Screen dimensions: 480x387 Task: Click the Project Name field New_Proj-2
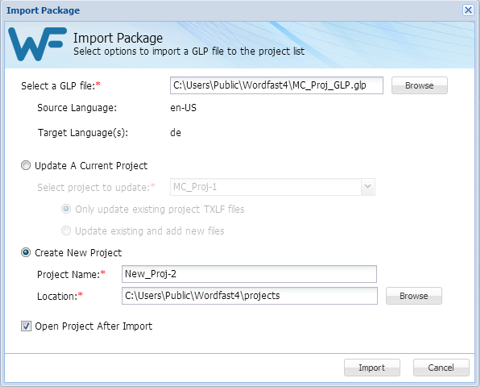[x=249, y=274]
